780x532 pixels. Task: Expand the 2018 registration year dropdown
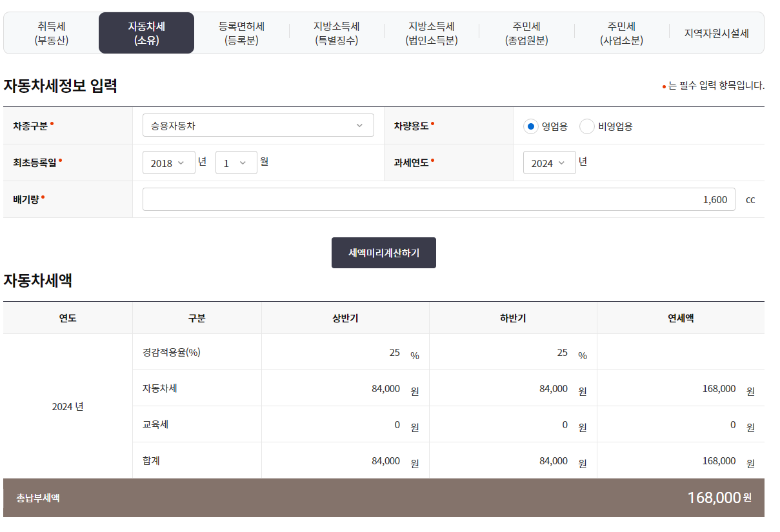click(168, 163)
